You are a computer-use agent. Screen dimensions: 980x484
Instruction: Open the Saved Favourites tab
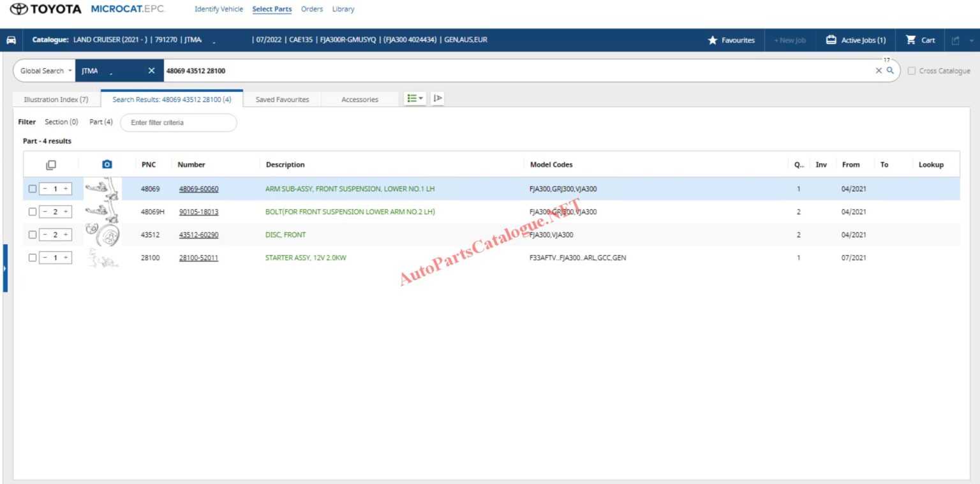[282, 99]
